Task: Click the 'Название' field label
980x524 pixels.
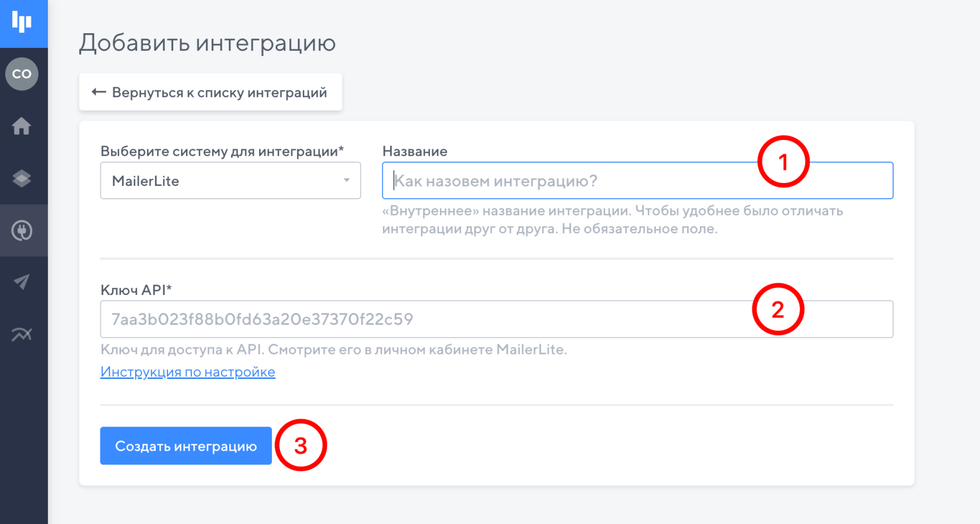Action: click(415, 152)
